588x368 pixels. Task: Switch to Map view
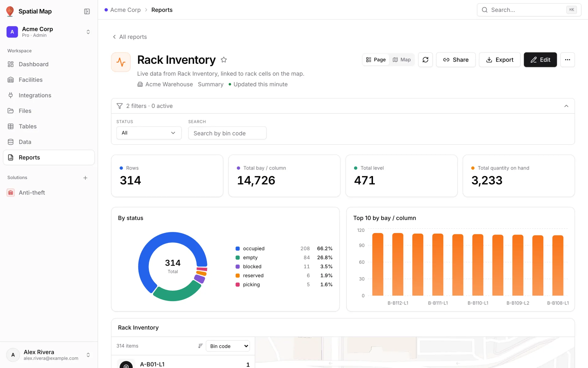401,60
